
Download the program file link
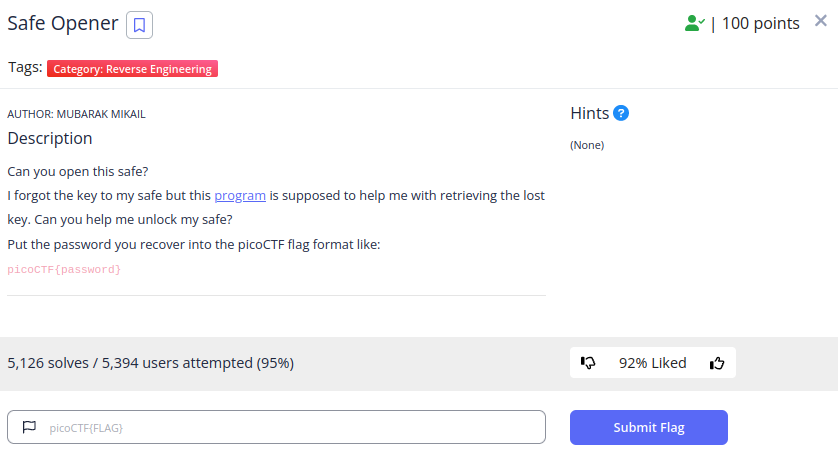pos(240,196)
